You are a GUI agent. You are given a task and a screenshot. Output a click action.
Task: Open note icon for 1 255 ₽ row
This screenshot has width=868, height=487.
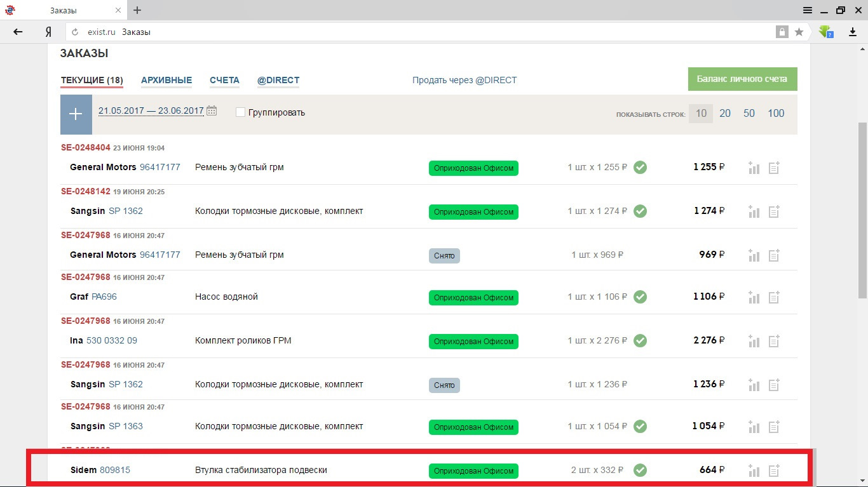pyautogui.click(x=774, y=168)
